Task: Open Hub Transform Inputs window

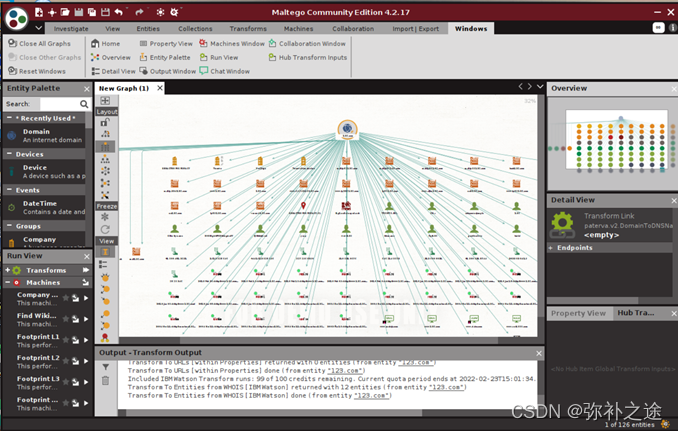Action: pyautogui.click(x=308, y=57)
